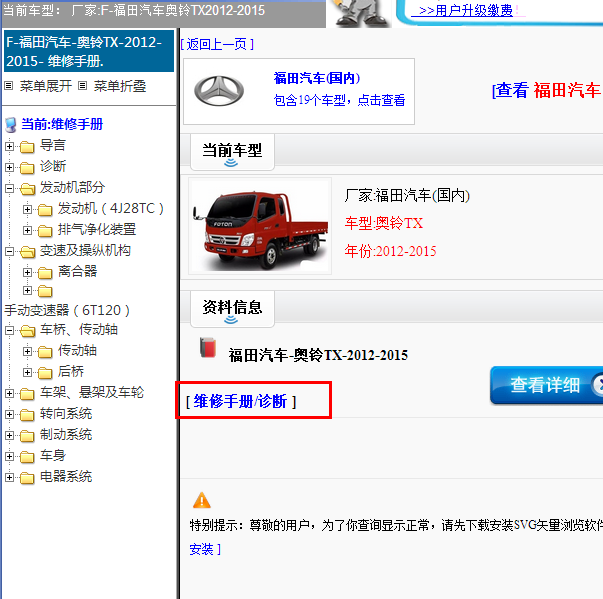Collapse the 发动机部分 tree node
Screen dimensions: 603x599
[x=9, y=188]
